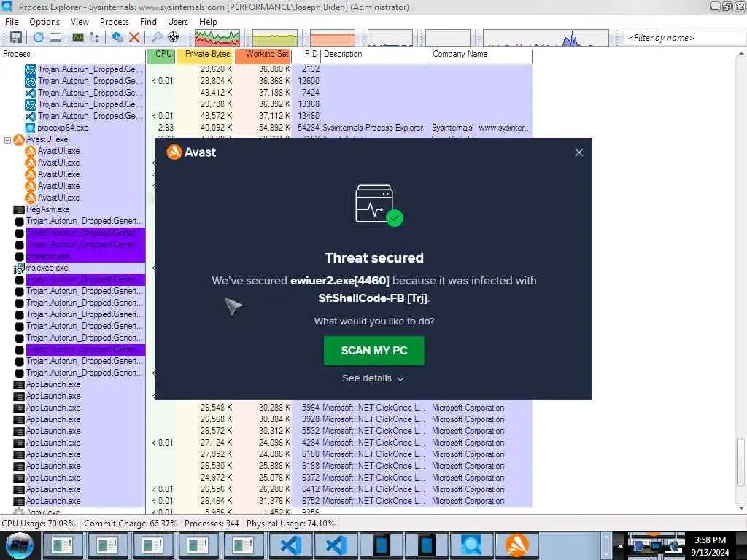747x560 pixels.
Task: Open System Information via the toolbar monitor icon
Action: [77, 37]
